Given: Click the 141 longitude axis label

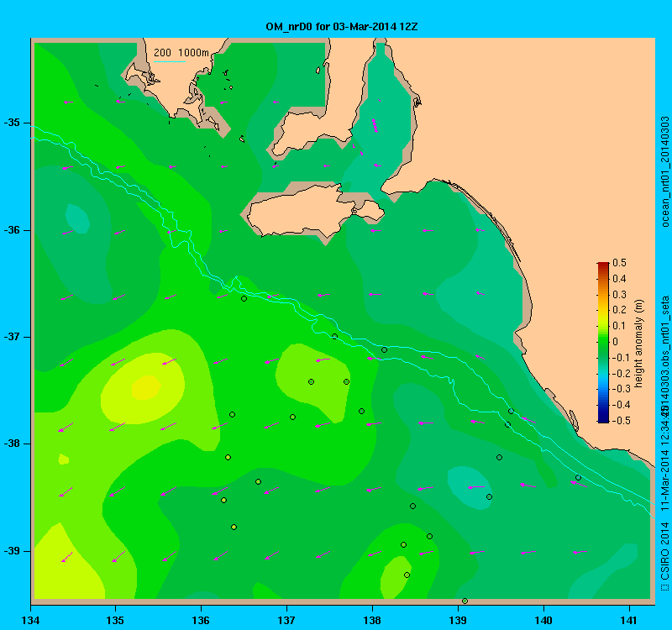Looking at the screenshot, I should pyautogui.click(x=629, y=620).
